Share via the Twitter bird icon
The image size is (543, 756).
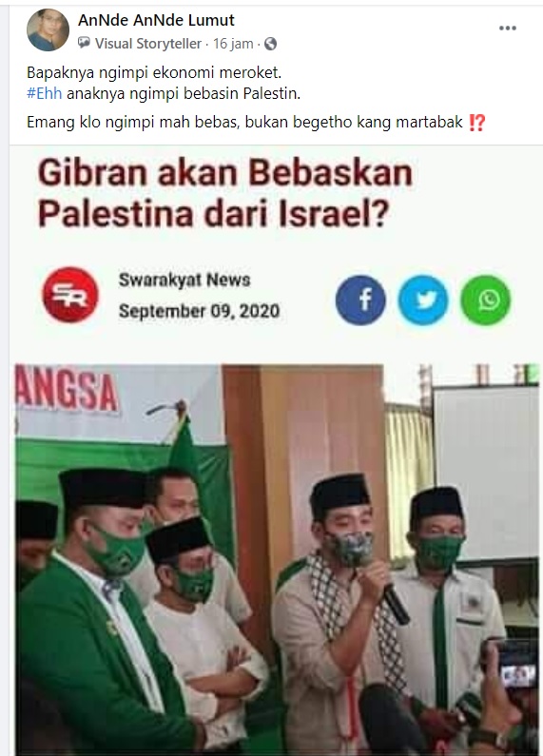[x=423, y=300]
